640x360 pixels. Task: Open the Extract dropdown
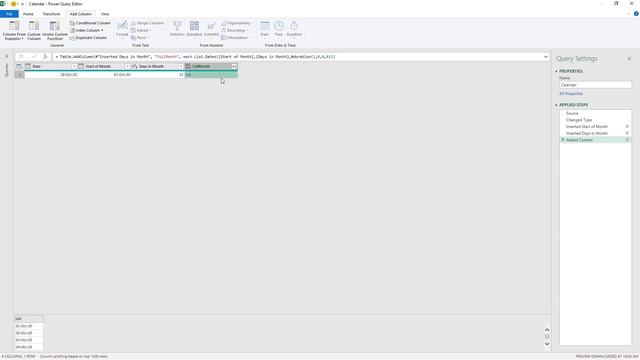pos(141,30)
